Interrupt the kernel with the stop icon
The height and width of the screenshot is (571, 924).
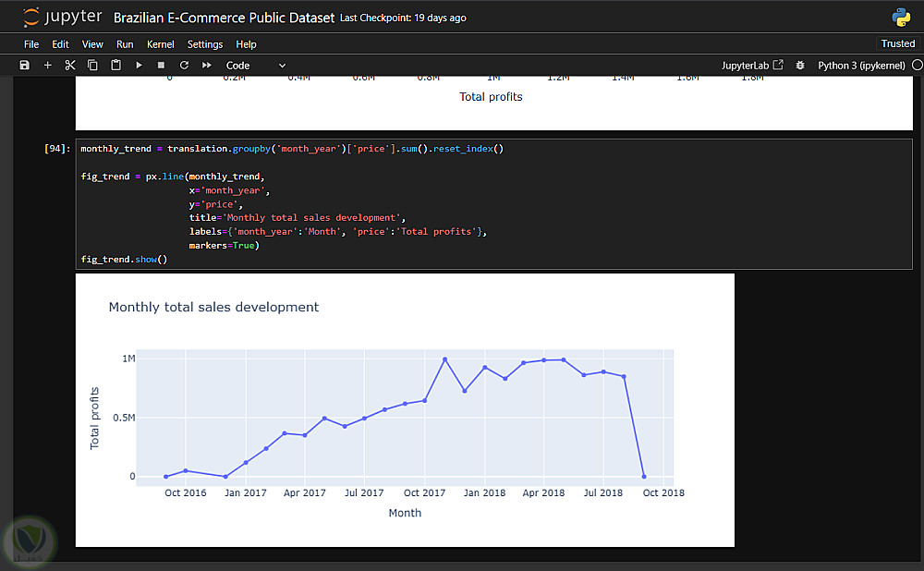tap(161, 66)
